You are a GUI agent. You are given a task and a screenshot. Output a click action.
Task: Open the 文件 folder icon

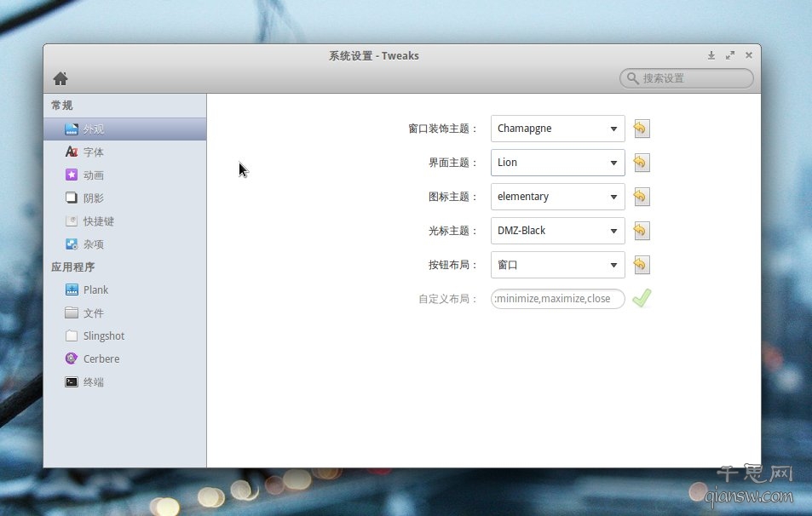coord(72,312)
